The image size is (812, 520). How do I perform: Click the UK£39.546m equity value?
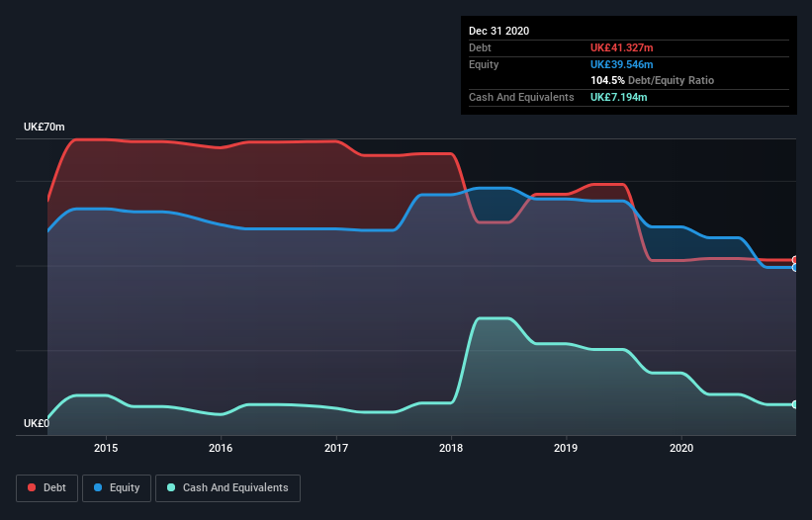(x=621, y=64)
